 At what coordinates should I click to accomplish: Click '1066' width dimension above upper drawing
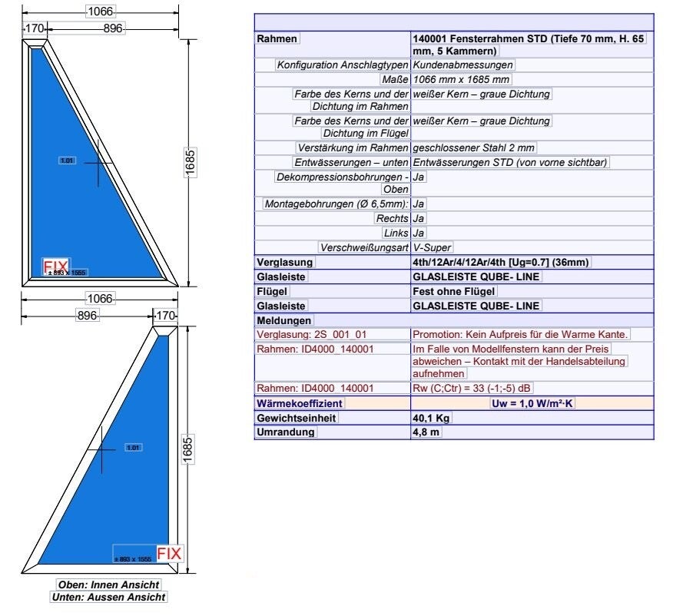[100, 12]
